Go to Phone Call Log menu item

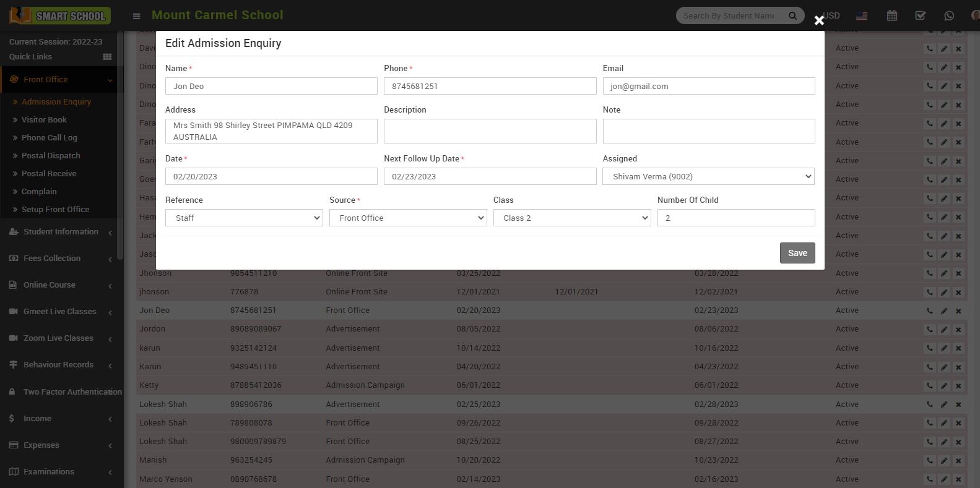(x=49, y=138)
